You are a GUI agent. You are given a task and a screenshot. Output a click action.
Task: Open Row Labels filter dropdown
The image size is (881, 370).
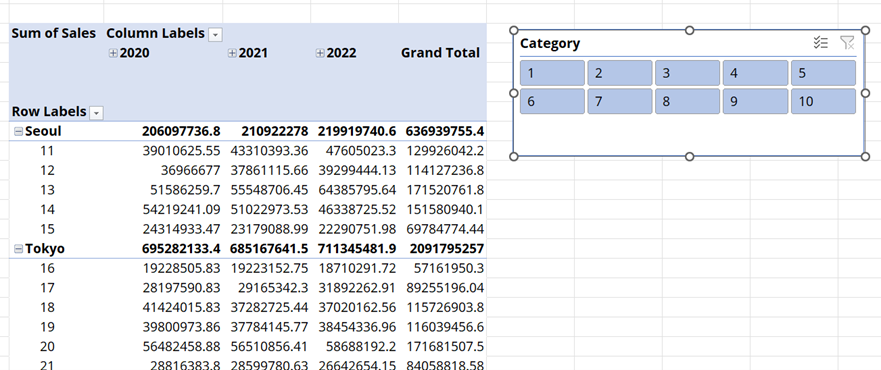point(97,113)
